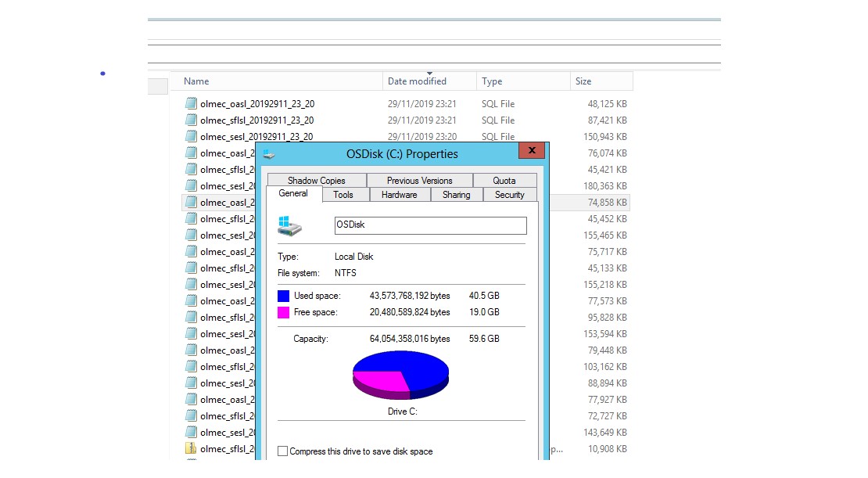This screenshot has height=478, width=868.
Task: Open the Previous Versions tab
Action: [420, 181]
